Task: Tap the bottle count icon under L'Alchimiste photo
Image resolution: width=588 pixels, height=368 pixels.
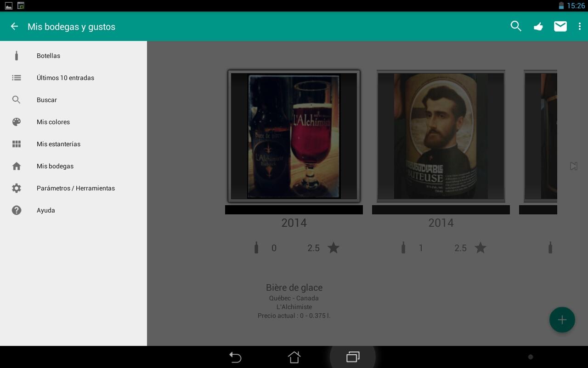Action: (256, 248)
